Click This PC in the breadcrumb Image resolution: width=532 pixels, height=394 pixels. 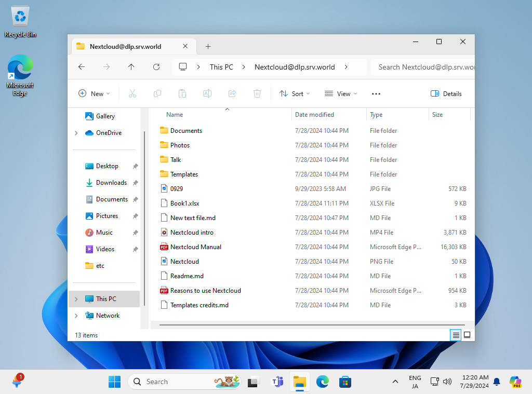tap(221, 67)
